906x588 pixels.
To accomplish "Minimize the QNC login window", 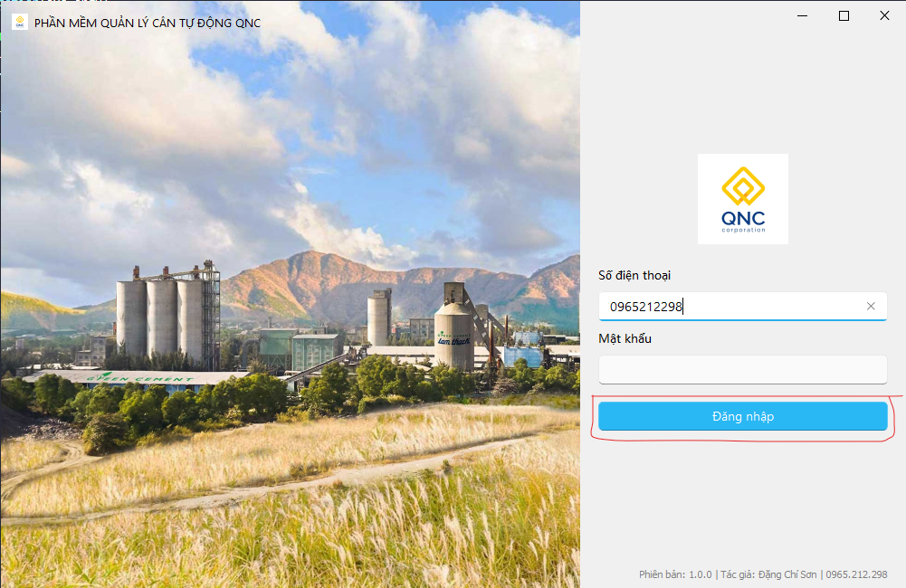I will pyautogui.click(x=803, y=15).
